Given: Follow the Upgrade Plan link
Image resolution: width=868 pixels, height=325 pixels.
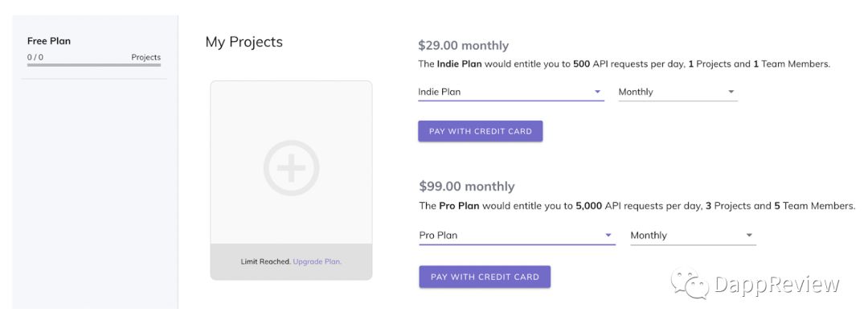Looking at the screenshot, I should [317, 261].
